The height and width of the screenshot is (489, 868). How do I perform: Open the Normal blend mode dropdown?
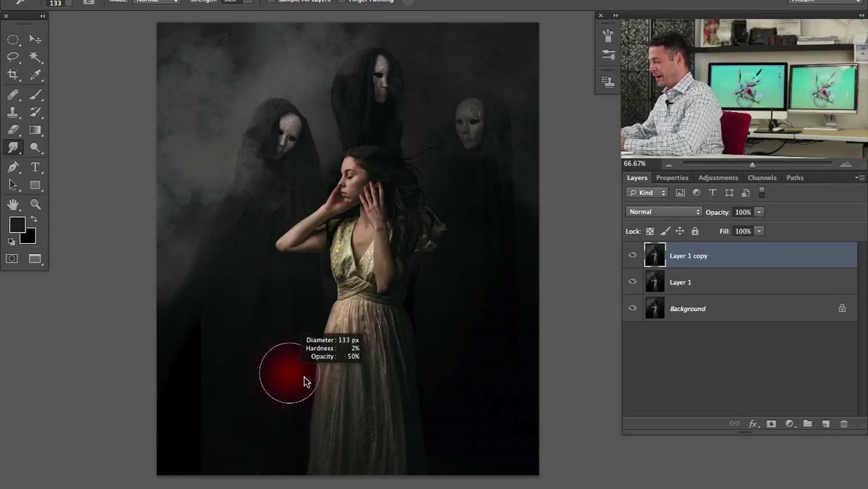pyautogui.click(x=663, y=212)
